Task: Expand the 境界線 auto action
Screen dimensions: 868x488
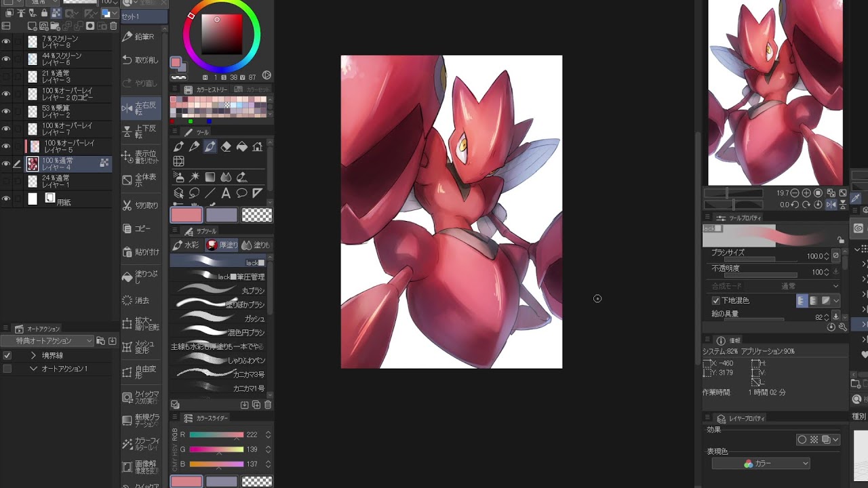Action: point(33,355)
